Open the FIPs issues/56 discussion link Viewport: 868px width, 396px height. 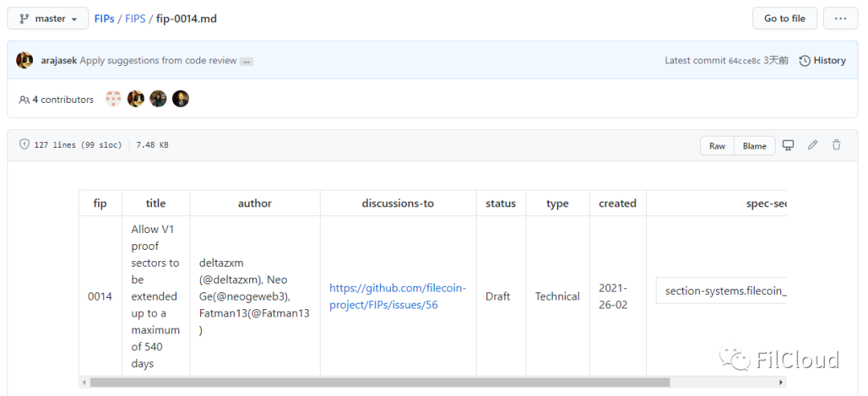tap(398, 296)
